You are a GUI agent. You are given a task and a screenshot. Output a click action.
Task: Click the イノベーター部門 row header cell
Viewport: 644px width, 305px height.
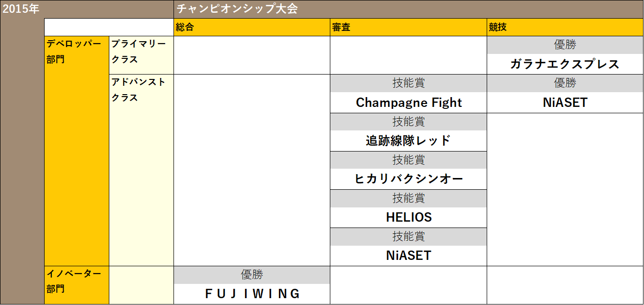coord(76,281)
